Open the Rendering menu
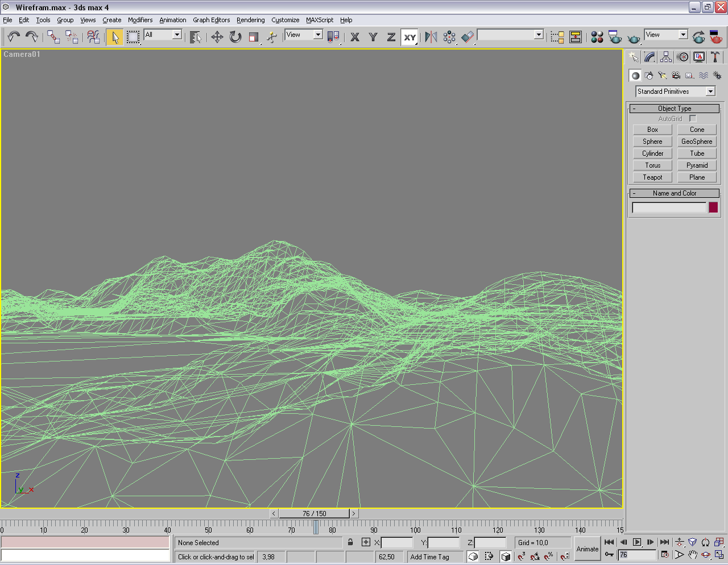 point(250,20)
